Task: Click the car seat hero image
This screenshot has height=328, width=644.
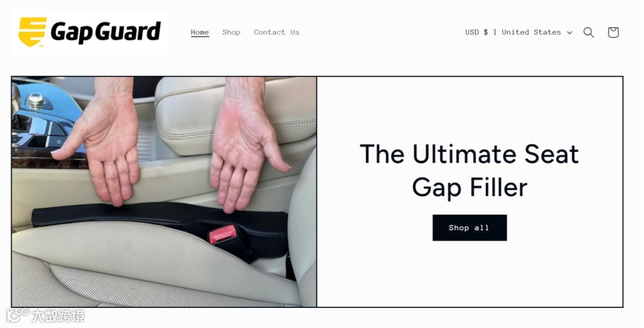Action: point(164,192)
